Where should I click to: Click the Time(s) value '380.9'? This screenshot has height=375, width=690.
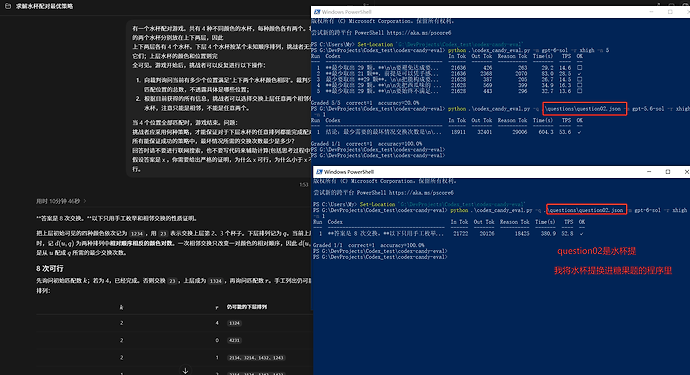click(x=548, y=234)
